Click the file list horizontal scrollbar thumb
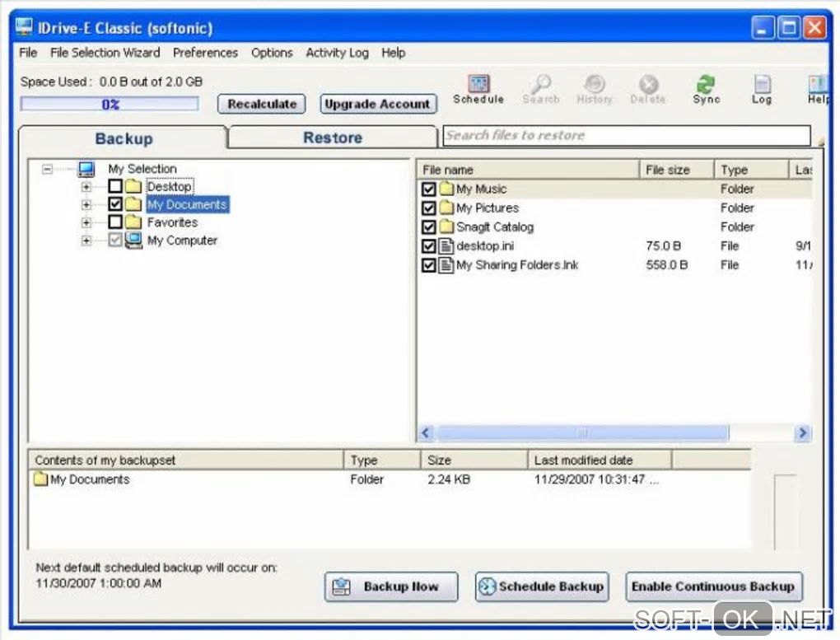840x640 pixels. [581, 432]
